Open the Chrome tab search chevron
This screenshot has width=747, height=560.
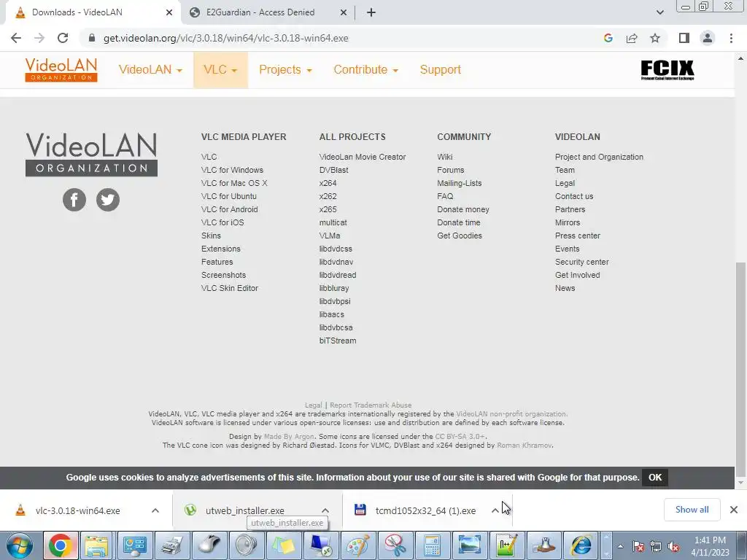(659, 12)
